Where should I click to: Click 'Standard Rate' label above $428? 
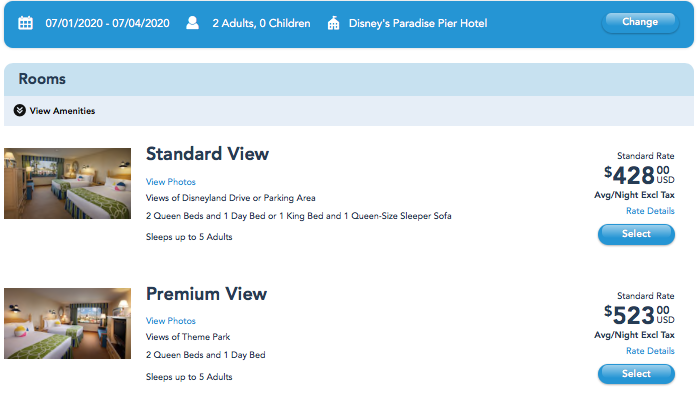(x=645, y=156)
